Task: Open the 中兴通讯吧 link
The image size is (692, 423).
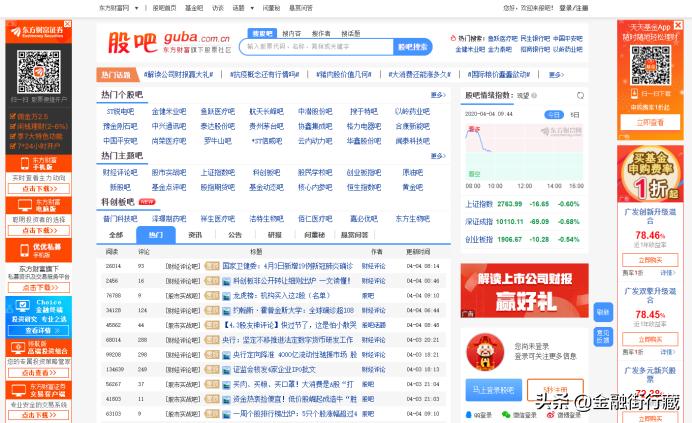Action: (x=169, y=126)
